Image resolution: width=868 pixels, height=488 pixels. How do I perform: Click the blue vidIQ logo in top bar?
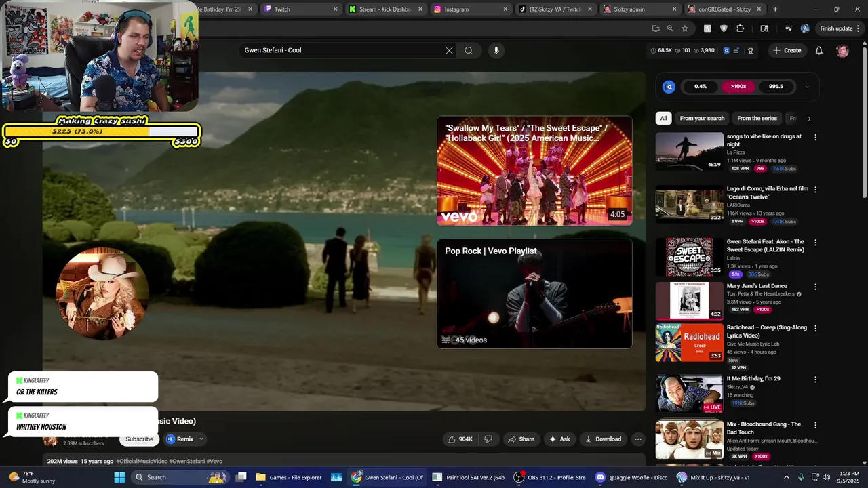[x=726, y=50]
